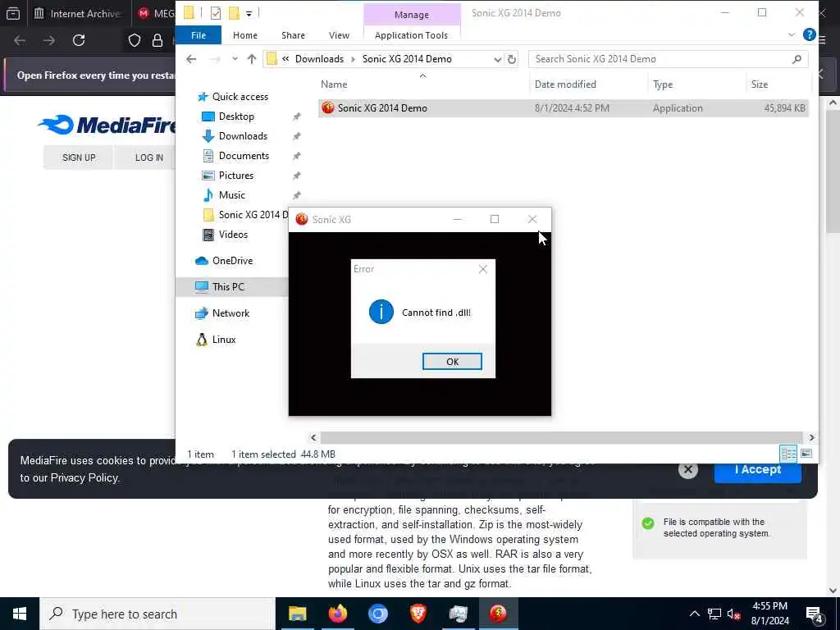The image size is (840, 630).
Task: Open File Explorer from the taskbar
Action: coord(297,614)
